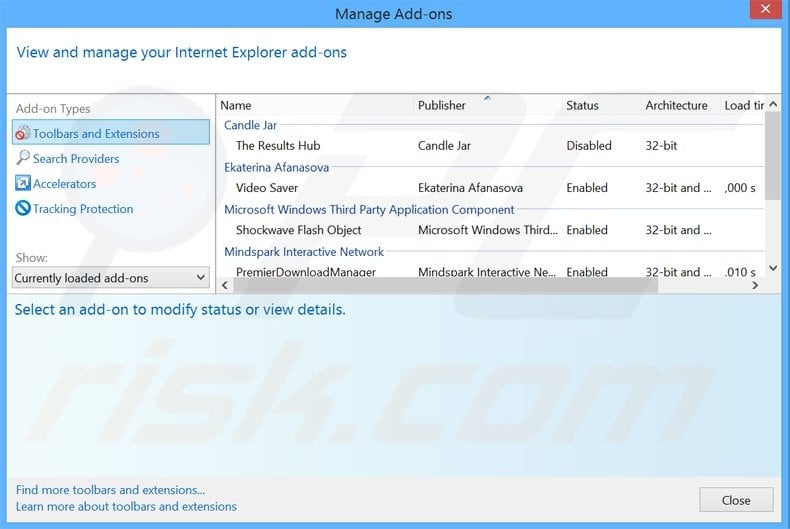Select the Video Saver add-on
The width and height of the screenshot is (790, 529).
(x=491, y=188)
